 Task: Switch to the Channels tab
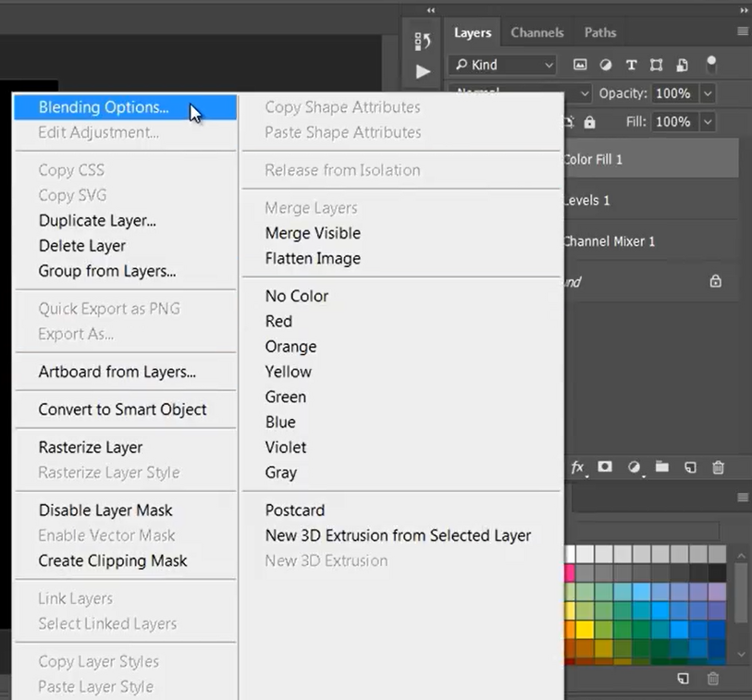click(x=536, y=32)
